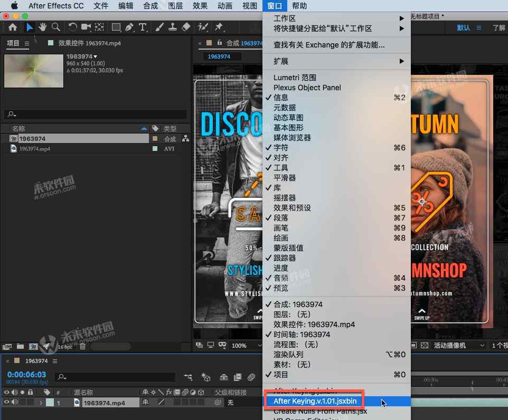Click the label color swatch of the 1963974 composition
Viewport: 508px width, 420px height.
click(x=155, y=139)
